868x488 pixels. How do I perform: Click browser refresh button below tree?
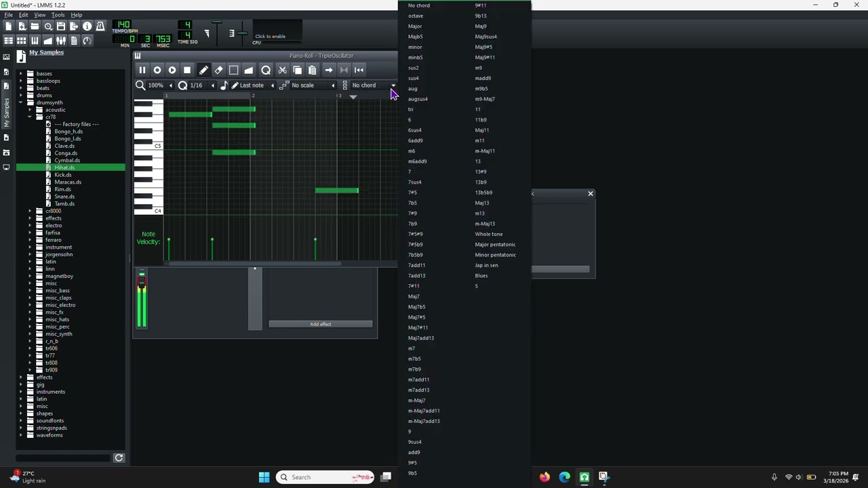coord(119,458)
